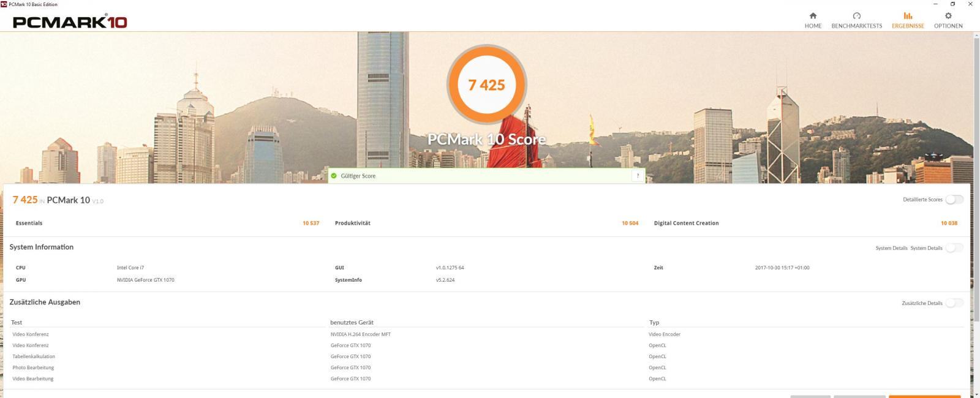Click the Gültiger Score label
This screenshot has height=398, width=980.
(358, 176)
